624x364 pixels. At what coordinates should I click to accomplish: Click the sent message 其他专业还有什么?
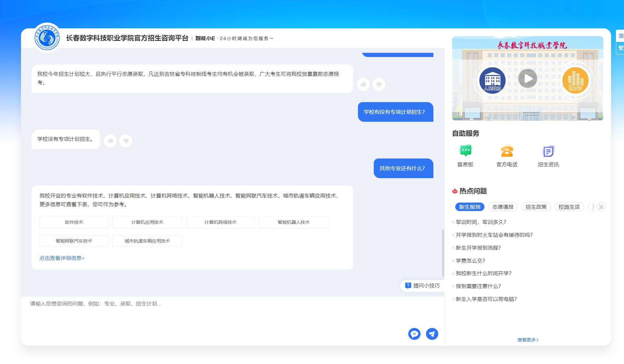tap(403, 168)
